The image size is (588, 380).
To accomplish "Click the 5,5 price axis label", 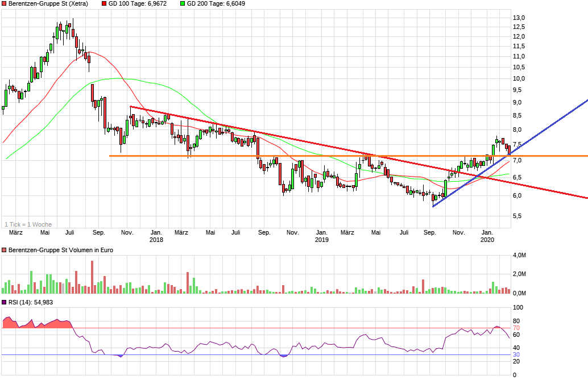I will coord(517,216).
